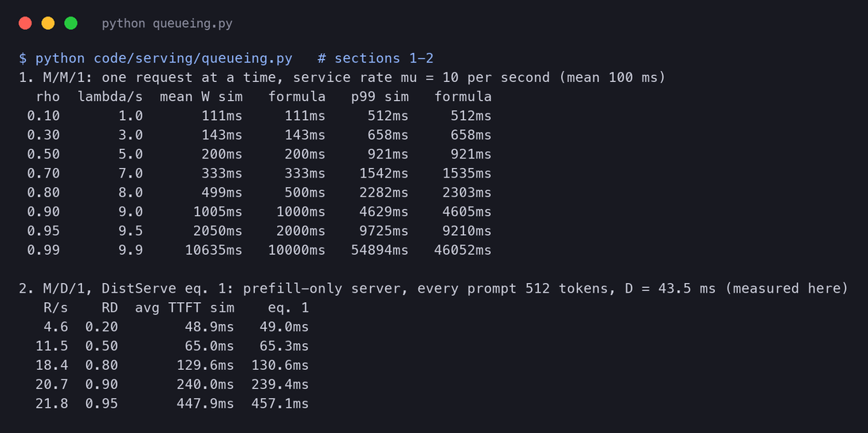Click the avg TTFT sim value 65.0ms
The image size is (868, 433).
(209, 346)
